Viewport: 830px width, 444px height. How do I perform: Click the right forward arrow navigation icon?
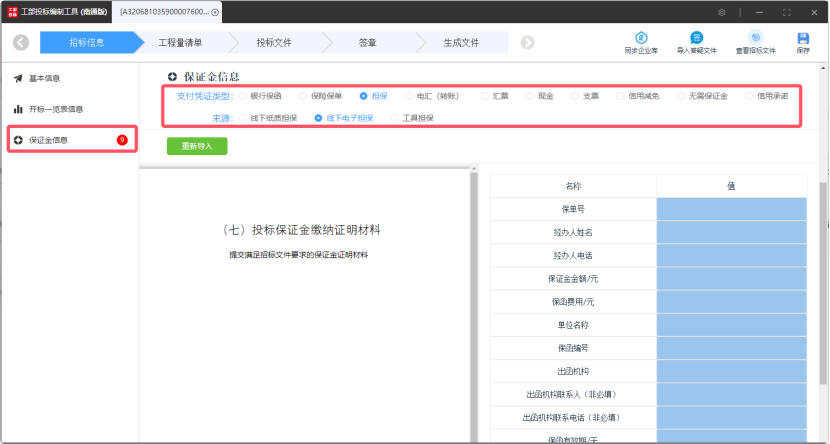(527, 42)
